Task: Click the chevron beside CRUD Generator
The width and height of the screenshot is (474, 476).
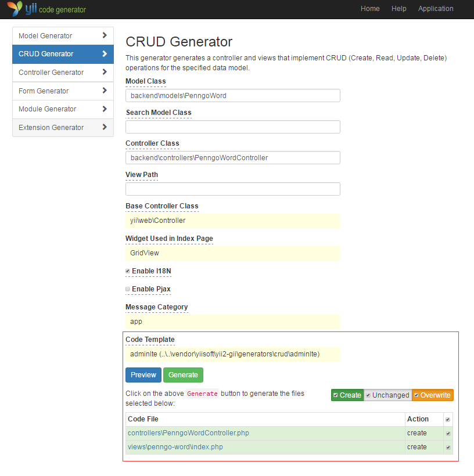Action: (x=105, y=54)
